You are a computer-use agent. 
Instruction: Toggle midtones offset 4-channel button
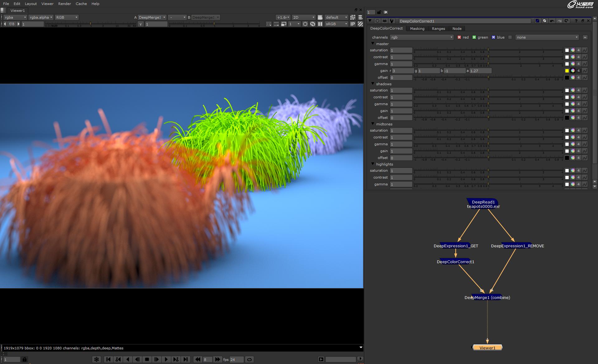(578, 158)
